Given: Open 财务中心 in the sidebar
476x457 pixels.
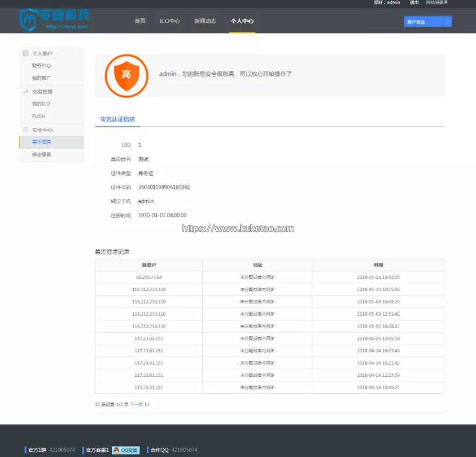Looking at the screenshot, I should 42,66.
